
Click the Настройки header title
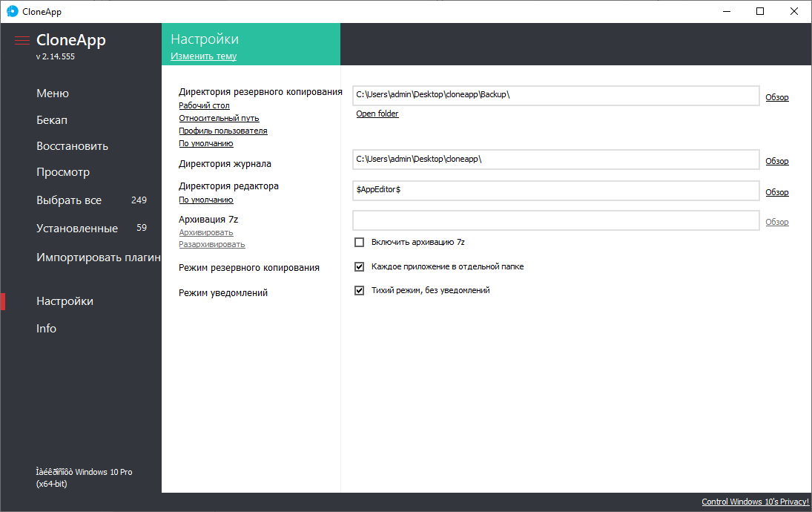point(205,39)
